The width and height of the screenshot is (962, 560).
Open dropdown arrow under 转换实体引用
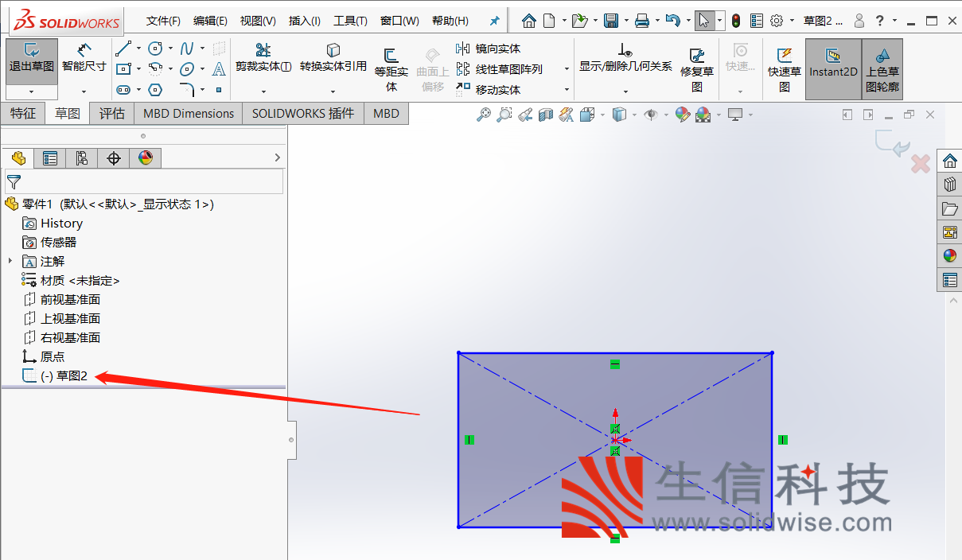pos(333,91)
